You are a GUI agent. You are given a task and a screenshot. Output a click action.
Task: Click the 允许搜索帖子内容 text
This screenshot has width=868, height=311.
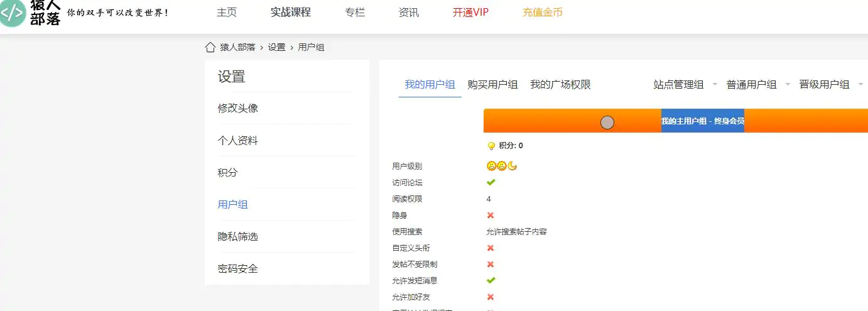(x=516, y=231)
